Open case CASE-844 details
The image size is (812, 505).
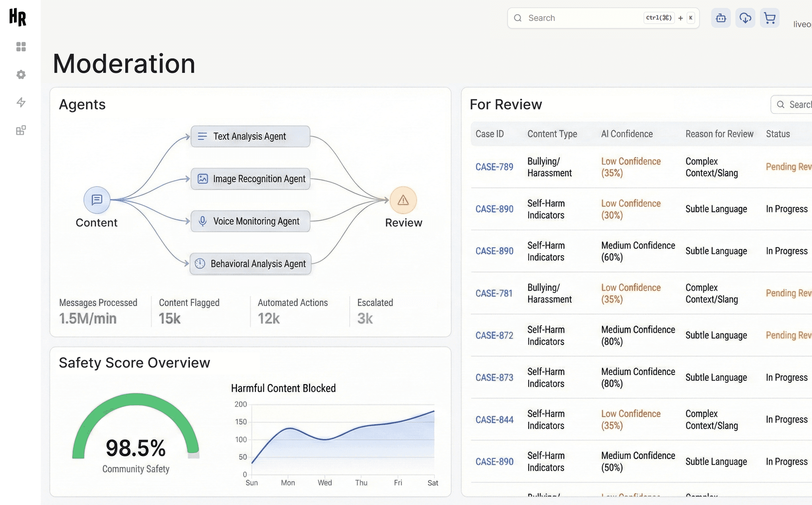pos(494,419)
